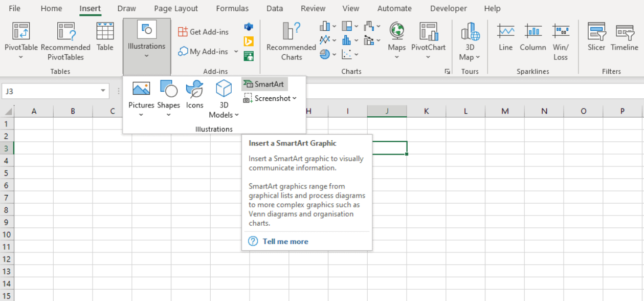Insert a Win/Loss sparkline
Screen dimensions: 644x301
click(x=561, y=41)
